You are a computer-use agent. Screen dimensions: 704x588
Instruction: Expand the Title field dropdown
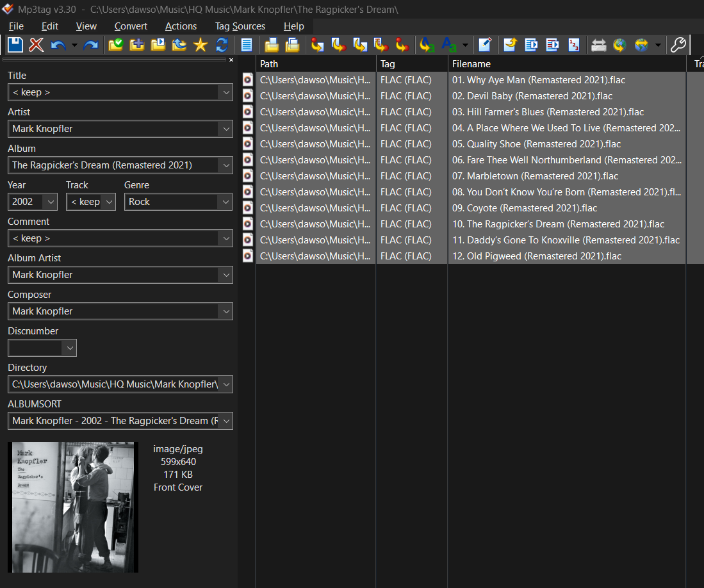coord(226,92)
